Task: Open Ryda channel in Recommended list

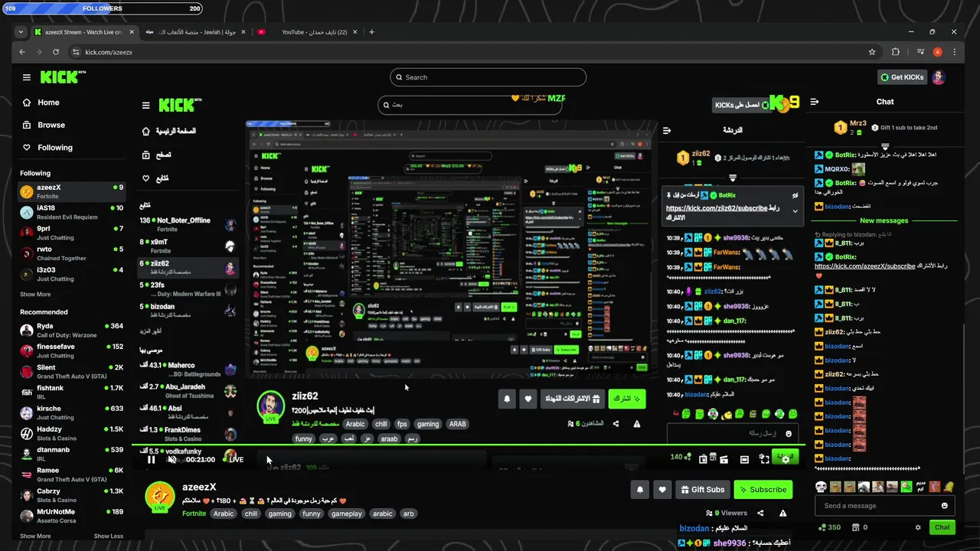Action: click(72, 330)
